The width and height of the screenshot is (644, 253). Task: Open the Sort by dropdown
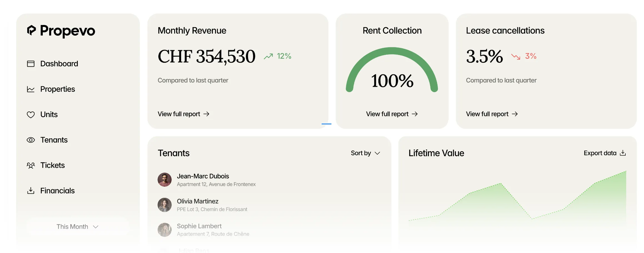[x=365, y=153]
